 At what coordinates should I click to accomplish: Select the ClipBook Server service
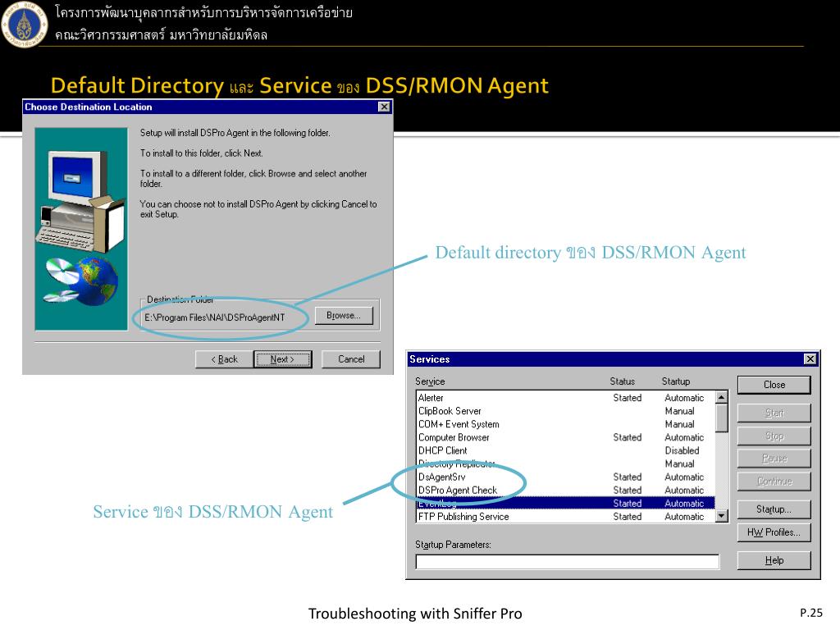pos(566,411)
